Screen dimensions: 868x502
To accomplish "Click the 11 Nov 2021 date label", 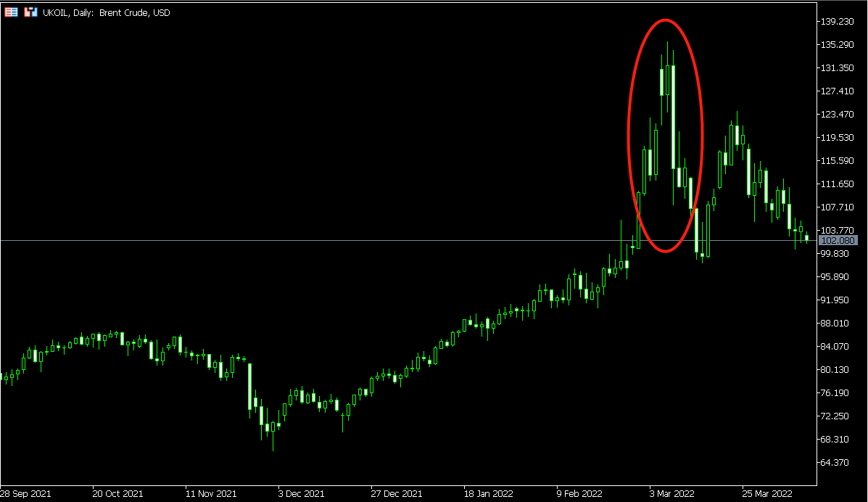I will click(211, 494).
